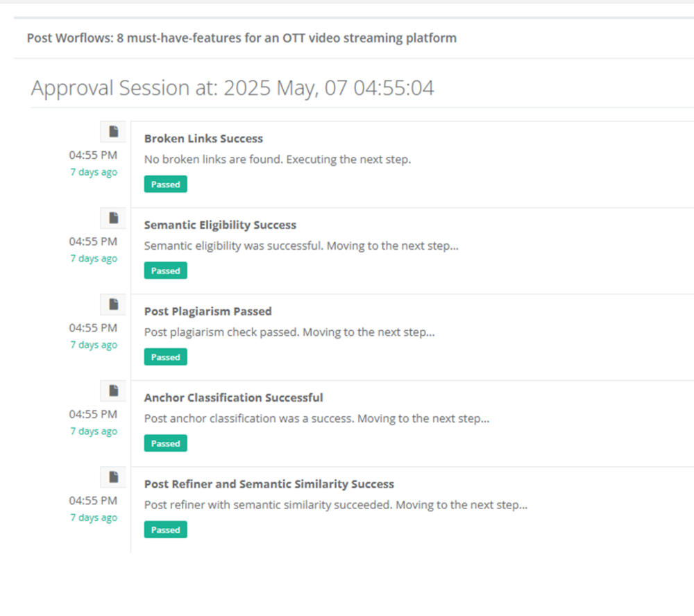Open the OTT video streaming platform workflow title
The width and height of the screenshot is (694, 616).
[x=241, y=38]
